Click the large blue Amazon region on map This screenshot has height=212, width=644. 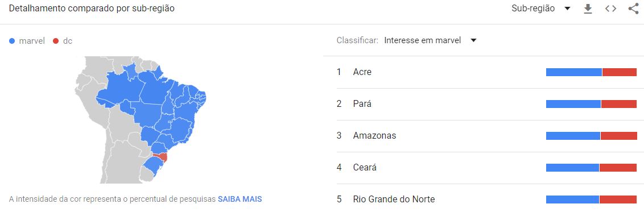(x=119, y=90)
